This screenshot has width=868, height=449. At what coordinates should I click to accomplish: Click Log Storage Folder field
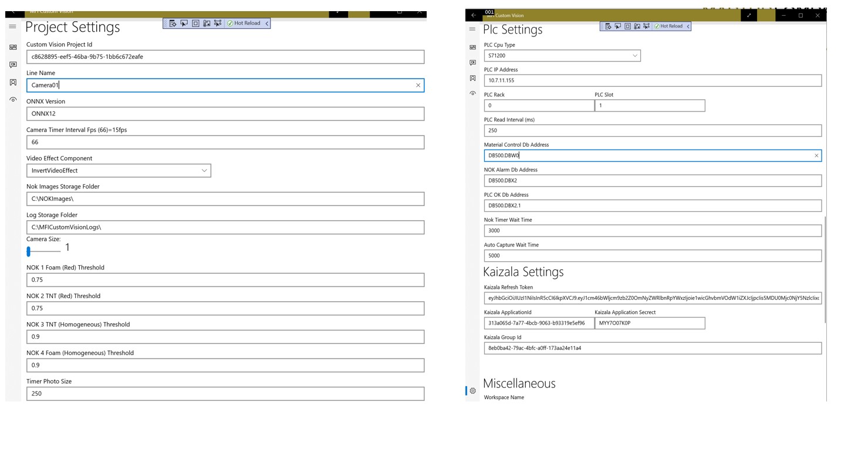(x=225, y=227)
